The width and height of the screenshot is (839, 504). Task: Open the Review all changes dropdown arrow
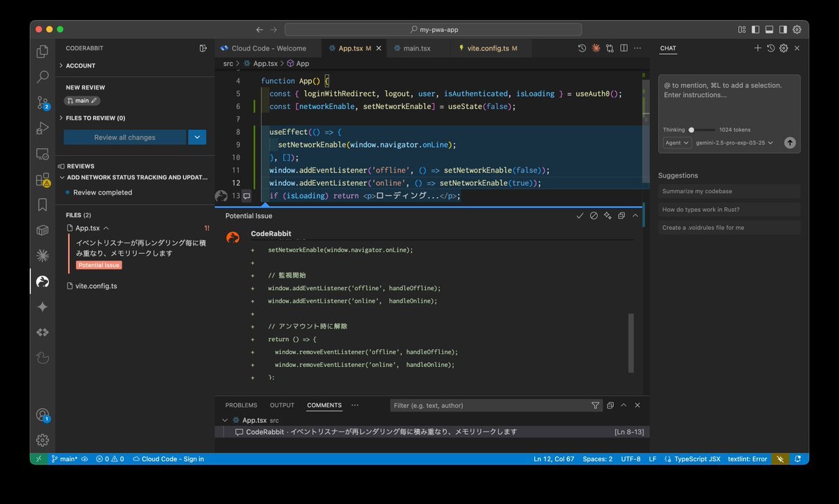[x=197, y=137]
